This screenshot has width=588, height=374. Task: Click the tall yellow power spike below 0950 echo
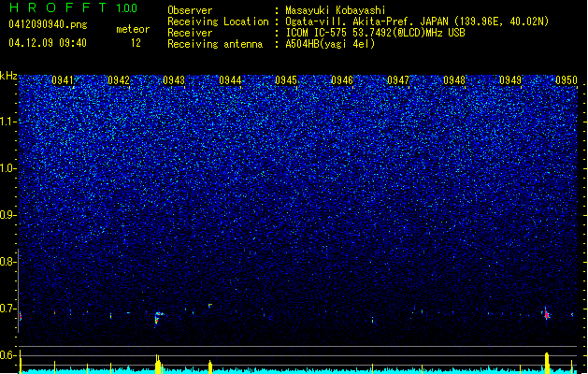click(547, 363)
